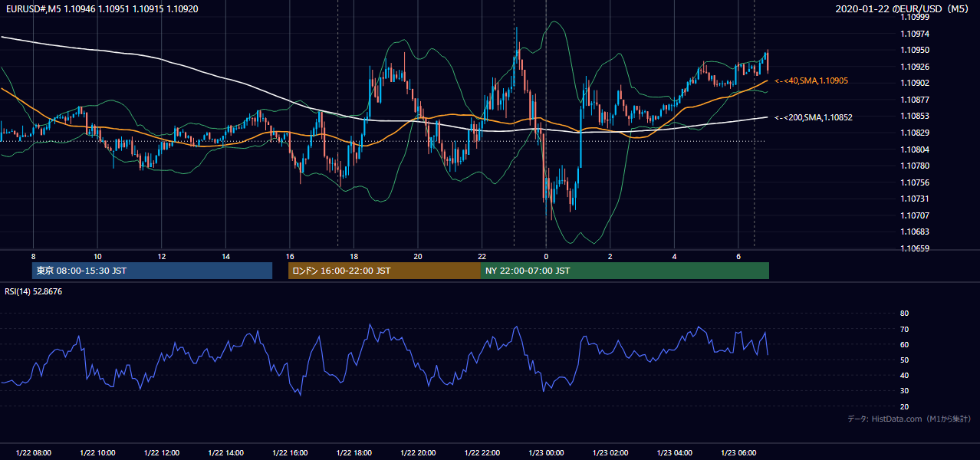Click price axis value 1.10780
Screen dimensions: 980x460
(x=916, y=166)
